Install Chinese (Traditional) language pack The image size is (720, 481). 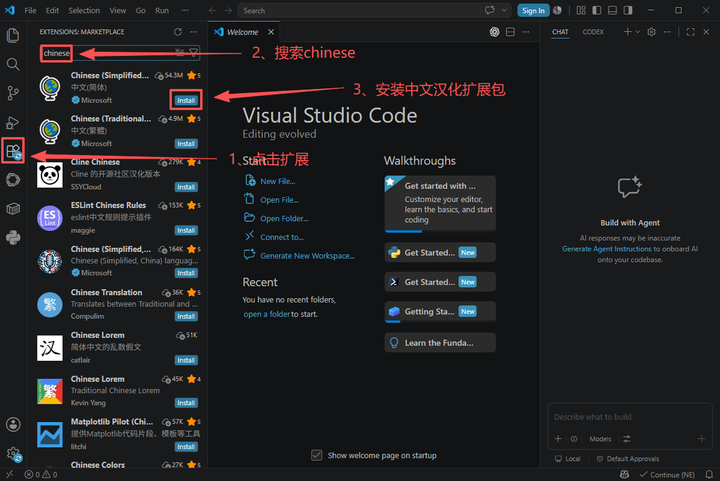pos(186,144)
